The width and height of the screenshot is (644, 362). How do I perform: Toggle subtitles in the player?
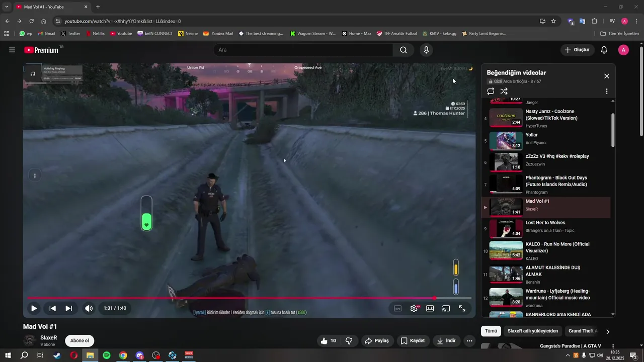pos(398,309)
